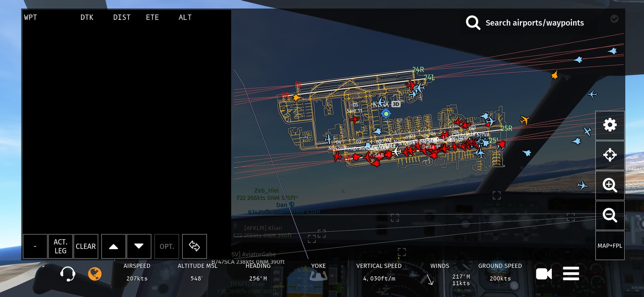The image size is (644, 297).
Task: Click the minus button in FPL panel
Action: click(x=35, y=246)
